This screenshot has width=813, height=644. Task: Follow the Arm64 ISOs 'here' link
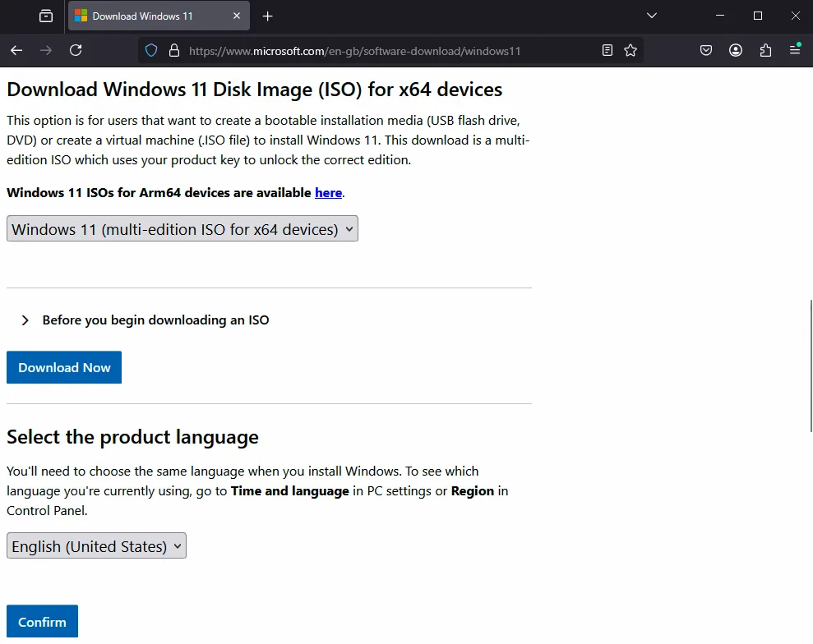click(328, 193)
